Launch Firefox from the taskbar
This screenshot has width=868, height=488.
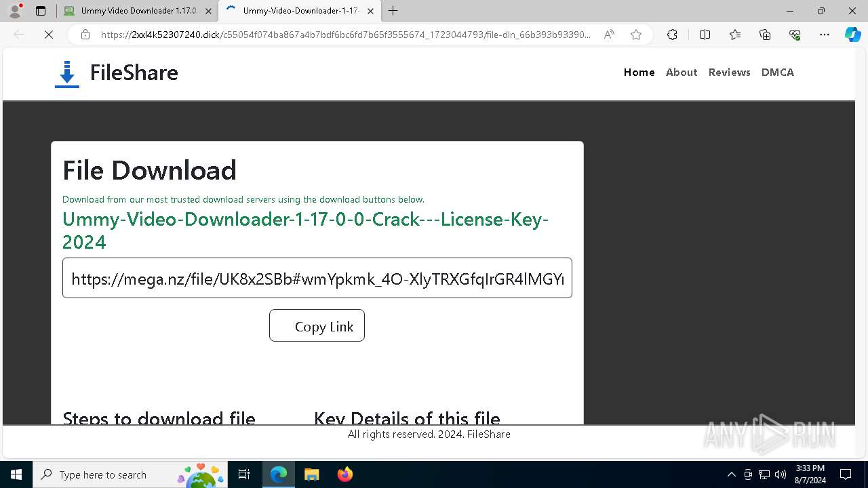click(344, 474)
